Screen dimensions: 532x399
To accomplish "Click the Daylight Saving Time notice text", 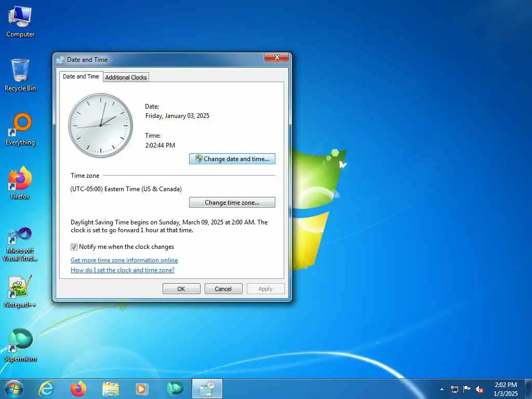I will click(169, 227).
